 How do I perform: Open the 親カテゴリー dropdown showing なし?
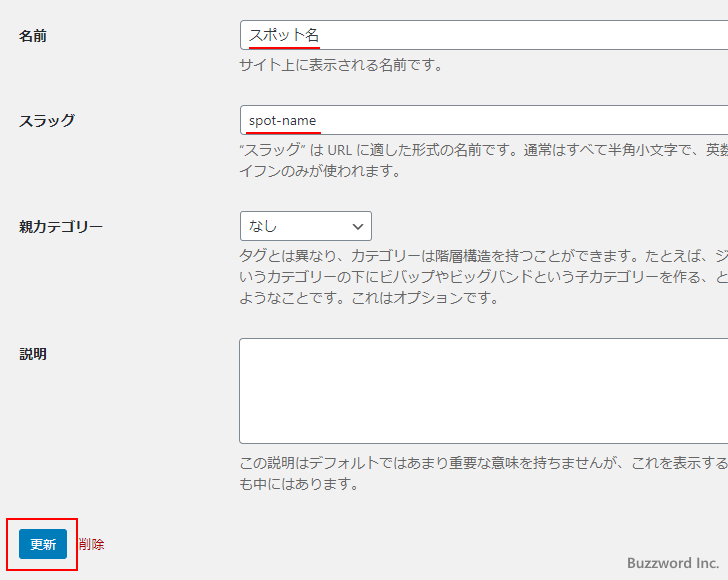click(305, 226)
